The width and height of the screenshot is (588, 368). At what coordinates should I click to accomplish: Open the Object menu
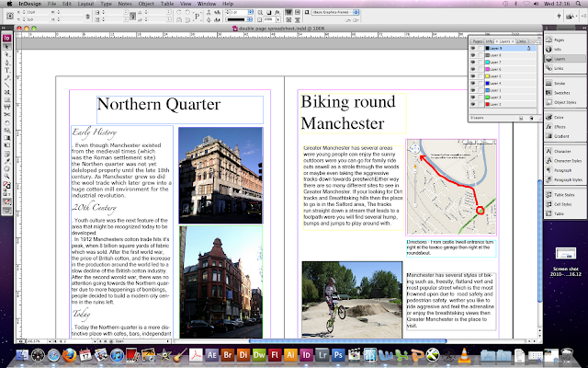[146, 4]
